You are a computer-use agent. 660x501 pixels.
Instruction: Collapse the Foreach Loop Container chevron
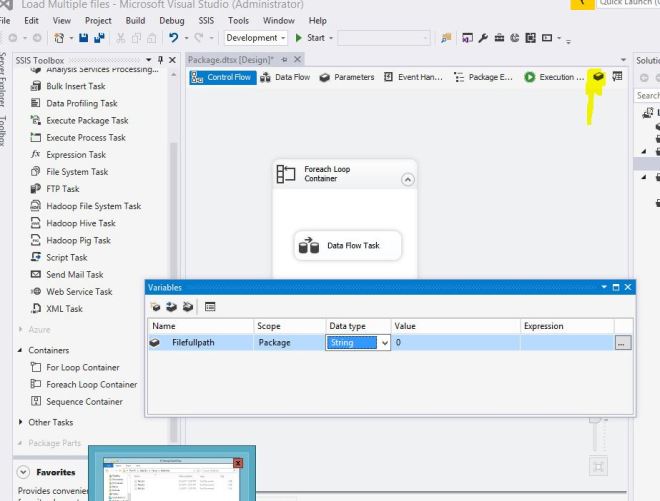click(x=407, y=180)
